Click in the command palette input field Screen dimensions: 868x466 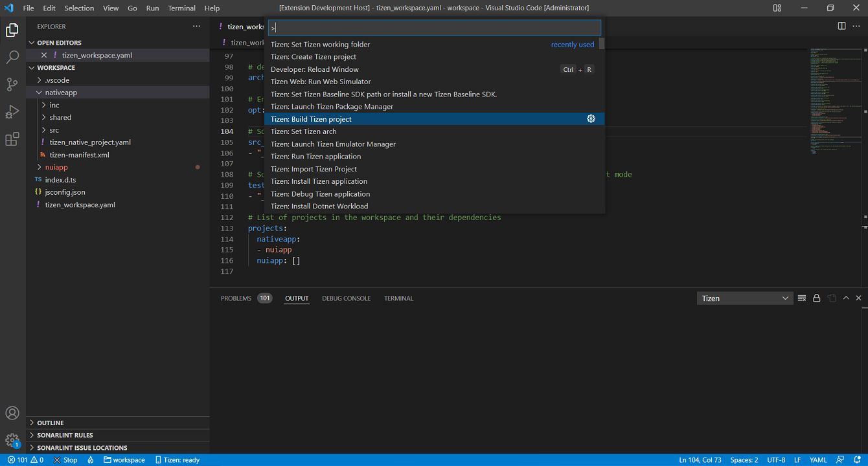tap(434, 28)
